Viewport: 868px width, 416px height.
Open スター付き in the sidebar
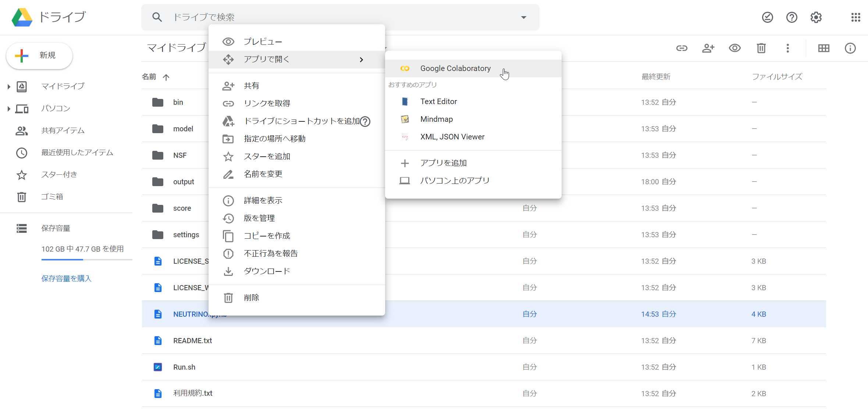[59, 174]
